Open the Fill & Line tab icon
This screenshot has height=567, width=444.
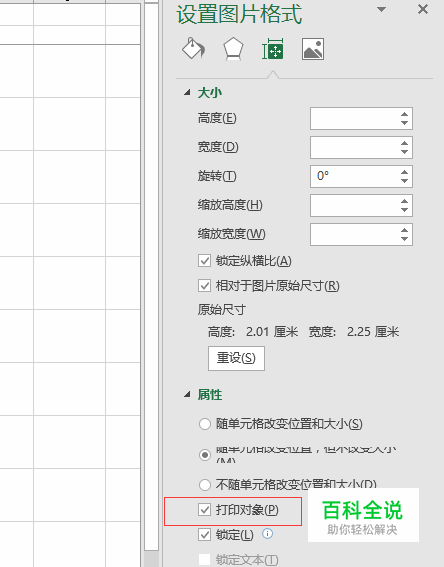pos(193,49)
